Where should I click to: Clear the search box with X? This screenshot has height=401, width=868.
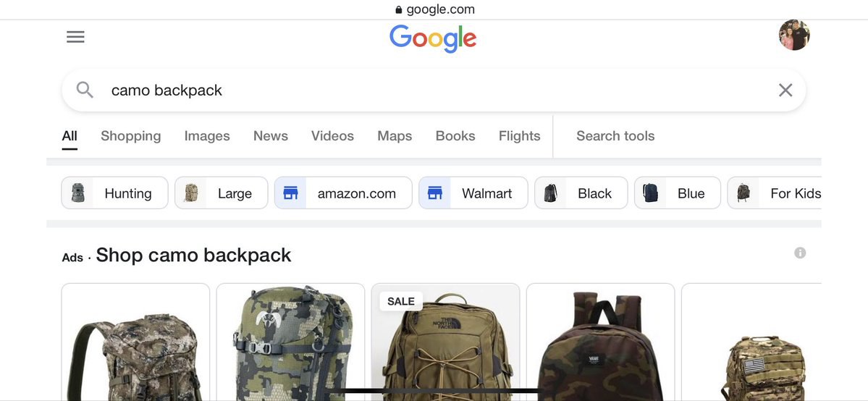[x=785, y=90]
